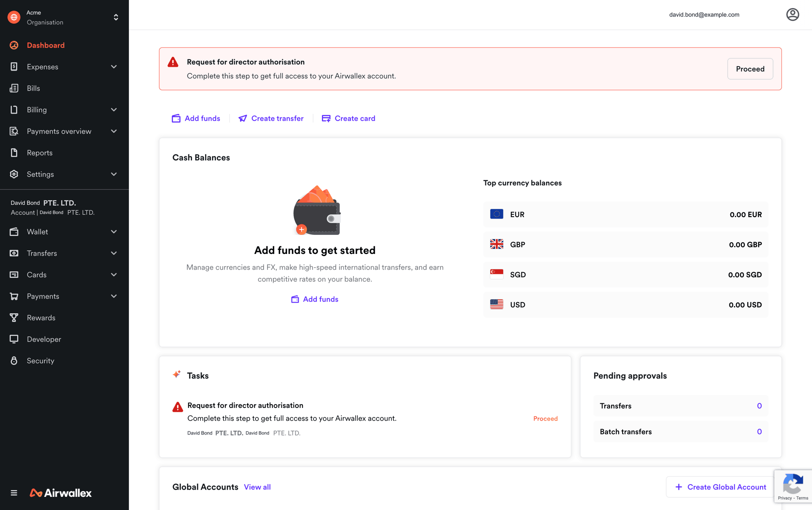Click the Expenses receipt icon
The image size is (812, 510).
click(14, 66)
